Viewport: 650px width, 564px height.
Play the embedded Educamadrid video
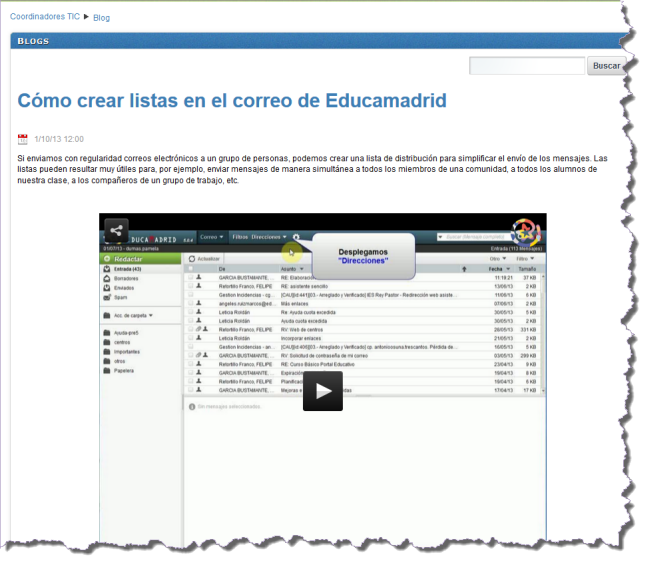tap(323, 391)
